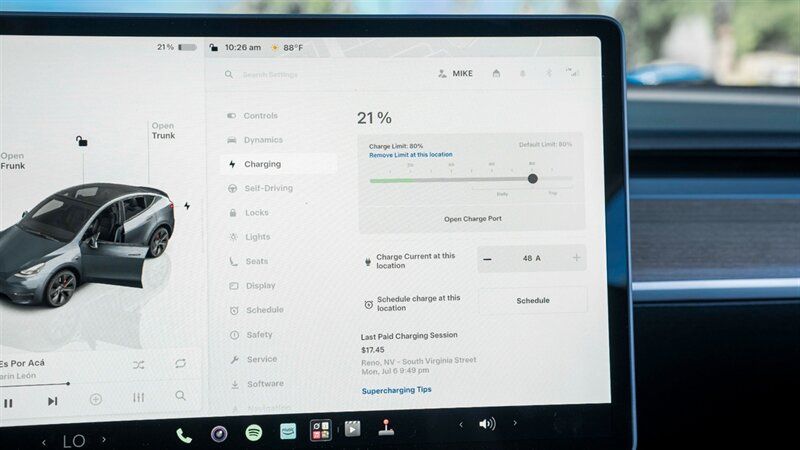Tap the charge port lightning bolt icon
Screen dimensions: 800x450
[187, 206]
